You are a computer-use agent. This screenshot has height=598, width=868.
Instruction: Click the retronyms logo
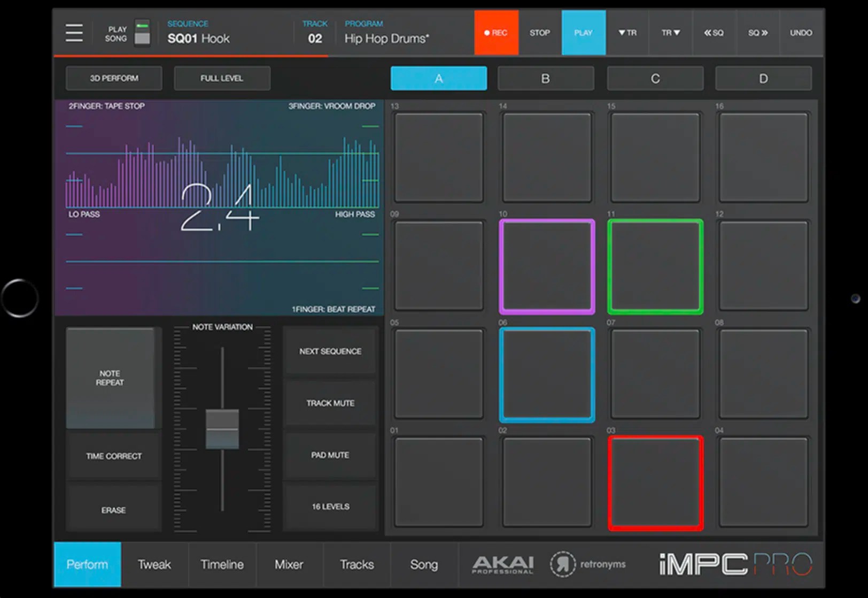(588, 564)
